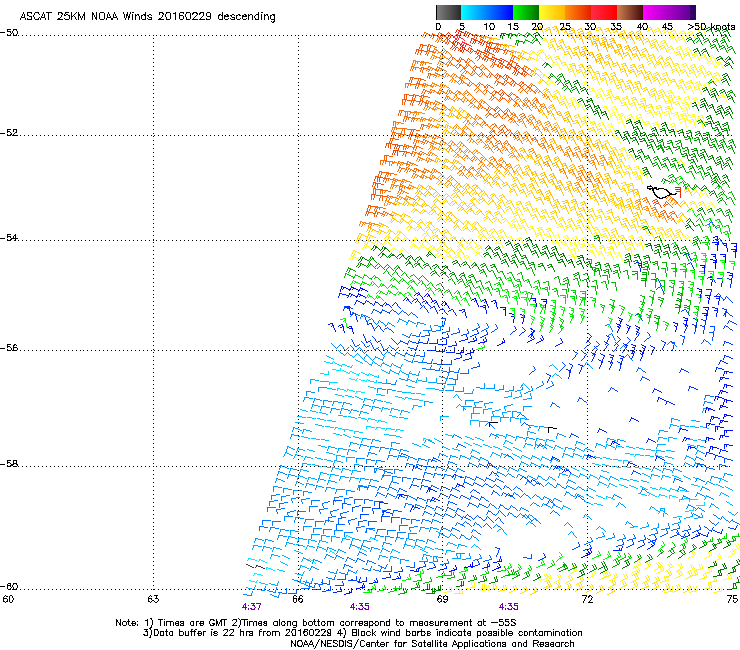Pick the red 30–35 knot color bar segment
740x650 pixels.
(604, 12)
